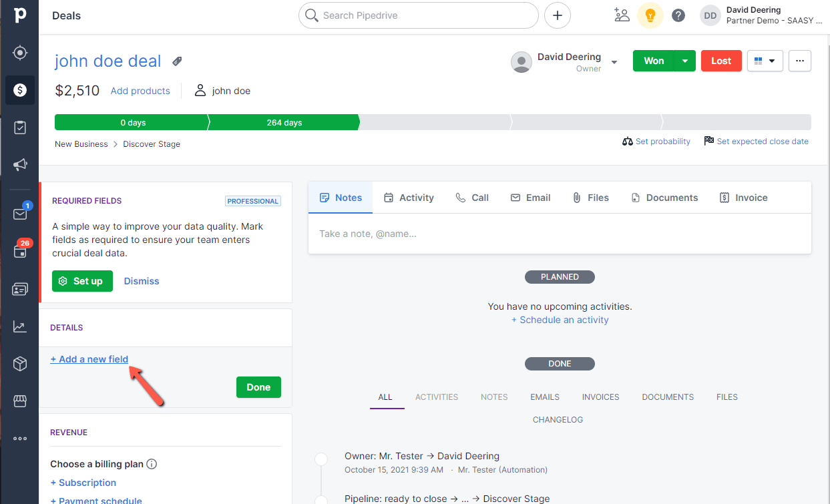Open the owner dropdown beside David Deering
This screenshot has width=830, height=504.
(x=614, y=60)
